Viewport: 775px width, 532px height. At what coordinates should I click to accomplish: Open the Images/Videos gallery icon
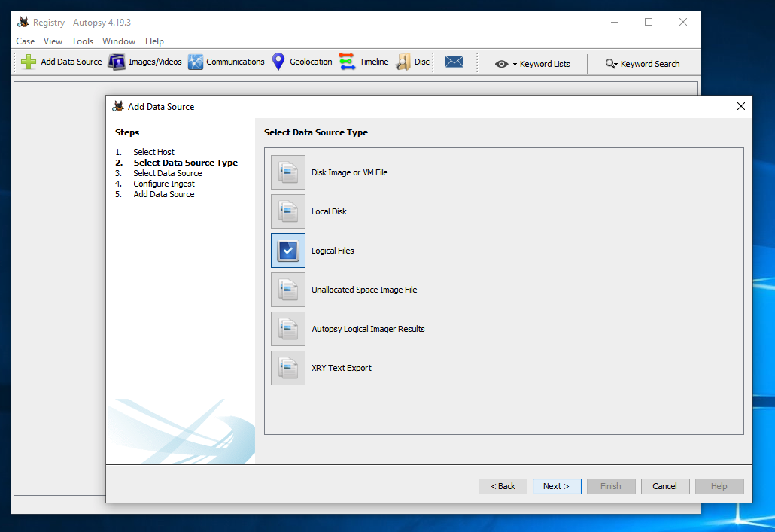pos(117,62)
